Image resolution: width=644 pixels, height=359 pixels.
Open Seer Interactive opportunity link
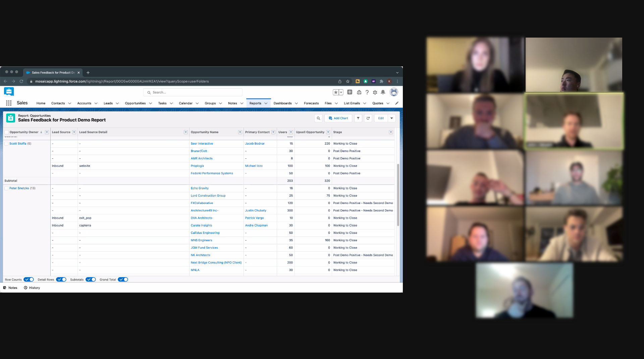click(x=202, y=144)
